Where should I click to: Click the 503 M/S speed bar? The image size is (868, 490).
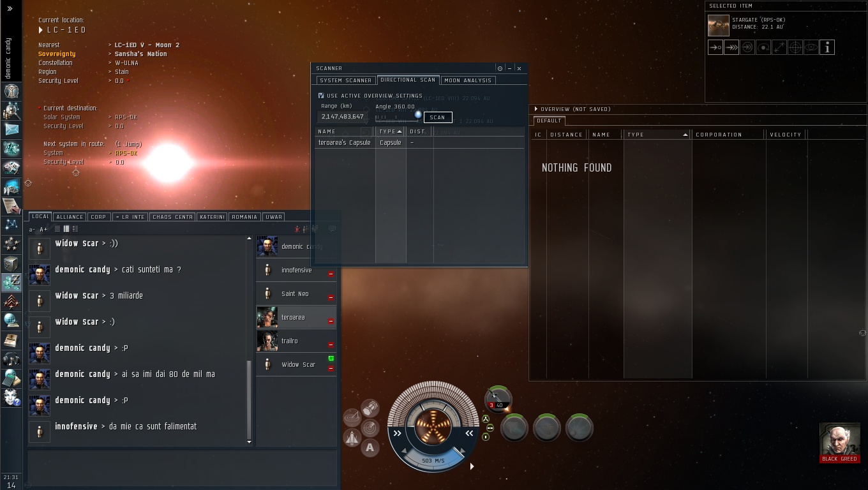click(433, 461)
